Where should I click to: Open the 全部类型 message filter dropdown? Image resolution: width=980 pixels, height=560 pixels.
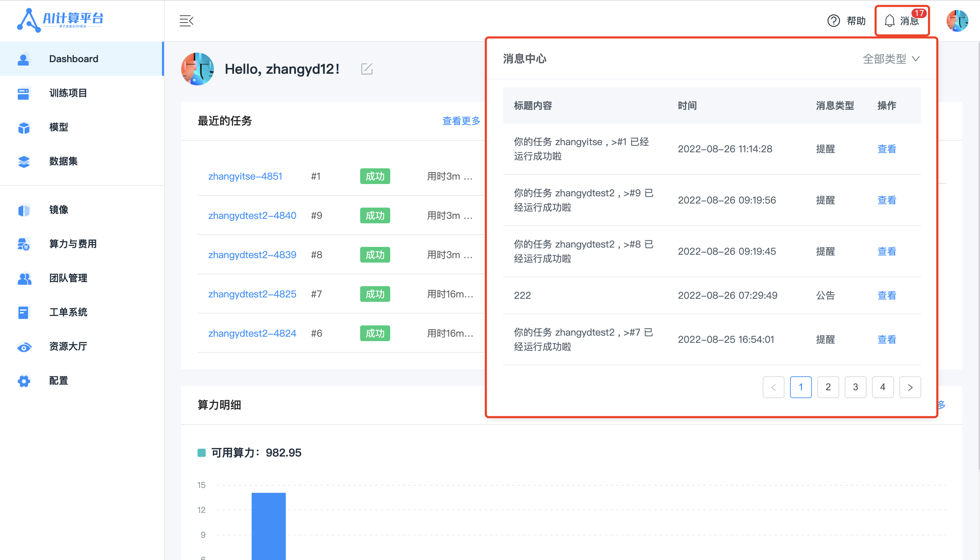(x=891, y=58)
